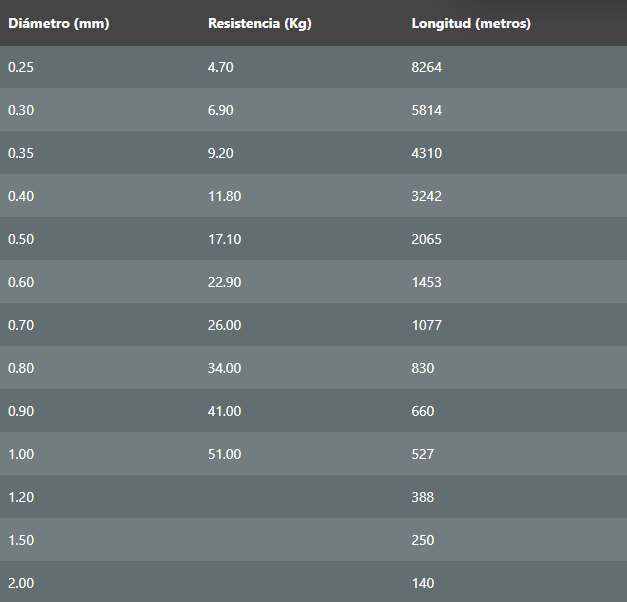The image size is (627, 602).
Task: Select the 51.00 resistance value
Action: [x=224, y=454]
